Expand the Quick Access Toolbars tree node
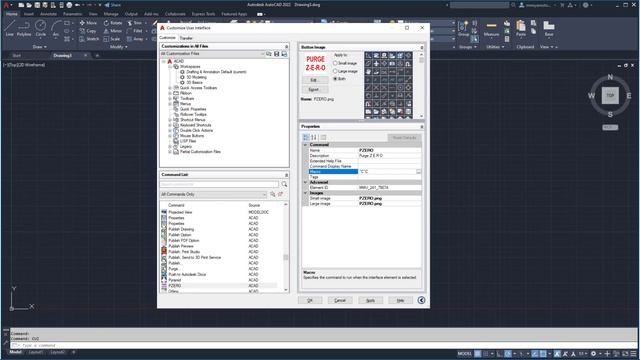 [x=170, y=88]
